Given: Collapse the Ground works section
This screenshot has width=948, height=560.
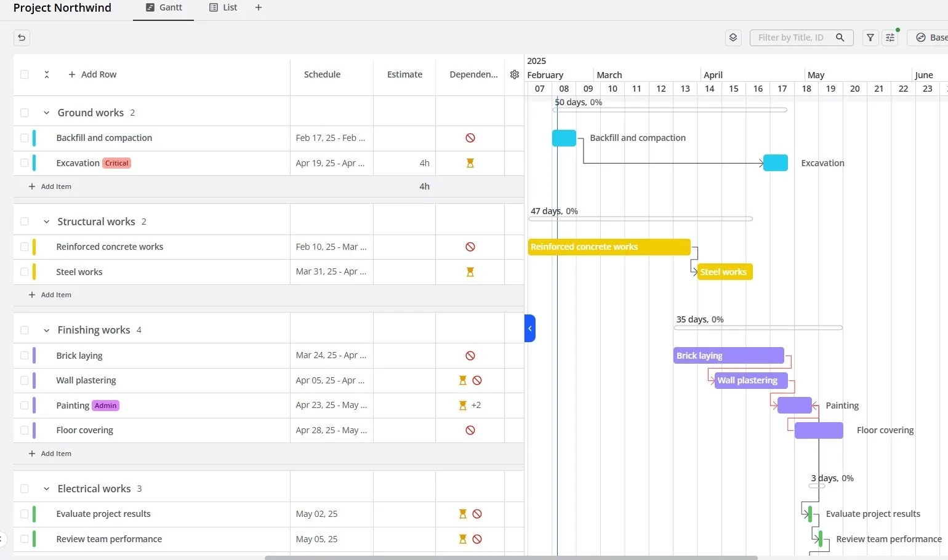Looking at the screenshot, I should coord(46,113).
